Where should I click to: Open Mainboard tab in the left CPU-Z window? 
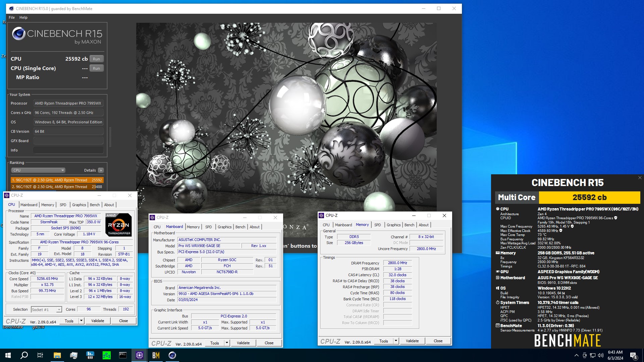point(29,205)
